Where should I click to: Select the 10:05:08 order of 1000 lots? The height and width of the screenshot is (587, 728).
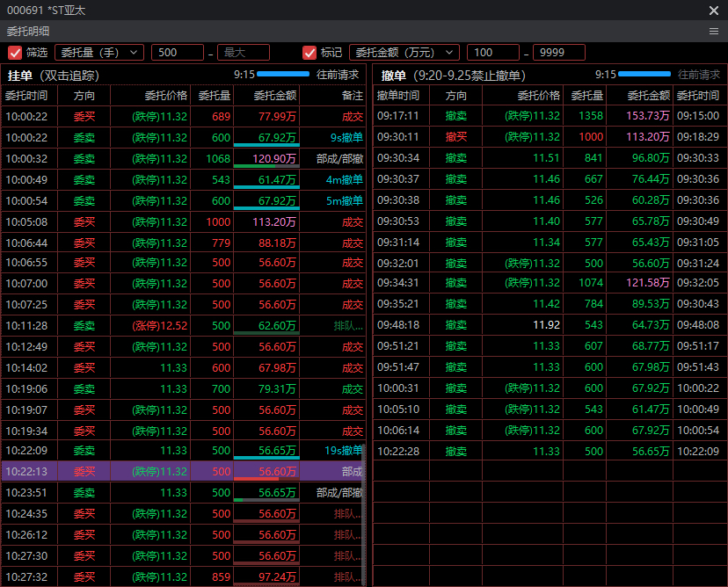coord(183,221)
